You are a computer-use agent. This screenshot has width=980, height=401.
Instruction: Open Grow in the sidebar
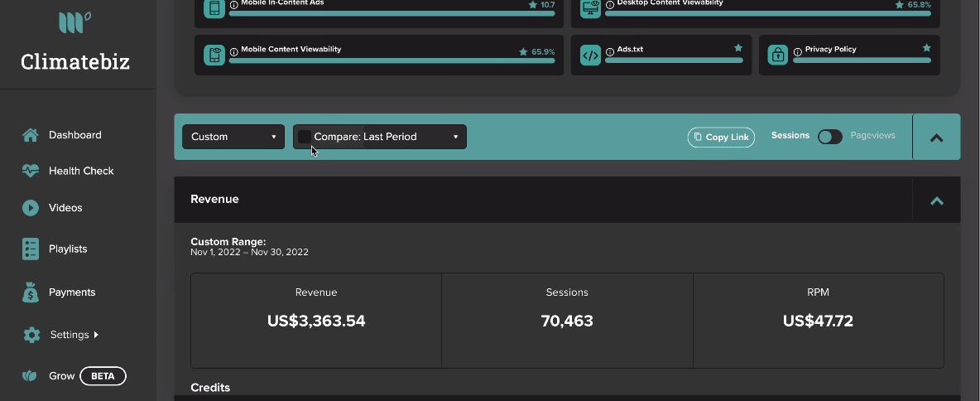point(62,376)
